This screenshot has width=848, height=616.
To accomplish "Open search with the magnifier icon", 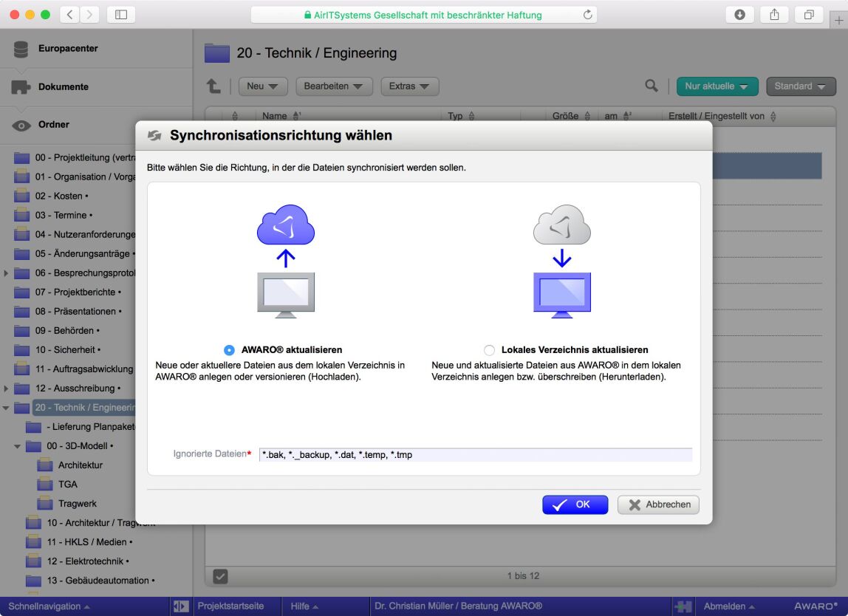I will [x=652, y=86].
